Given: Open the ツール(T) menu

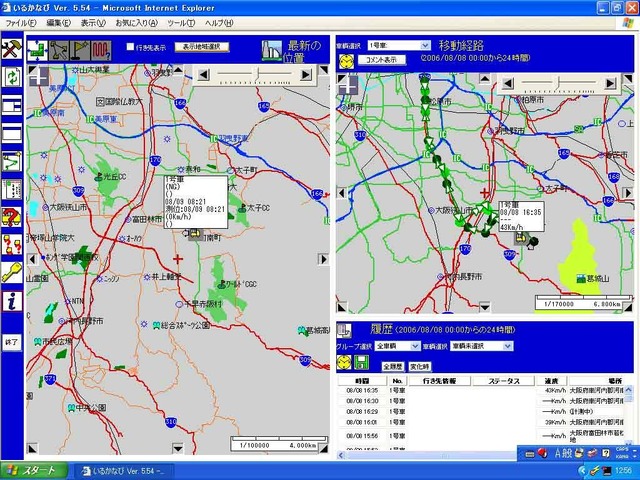Looking at the screenshot, I should pyautogui.click(x=181, y=23).
